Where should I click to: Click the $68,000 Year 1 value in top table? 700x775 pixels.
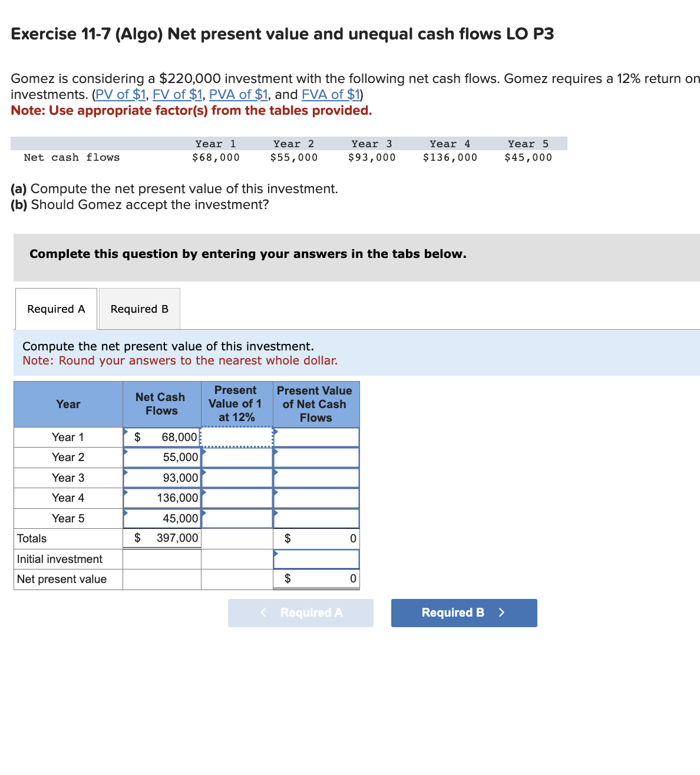(216, 157)
